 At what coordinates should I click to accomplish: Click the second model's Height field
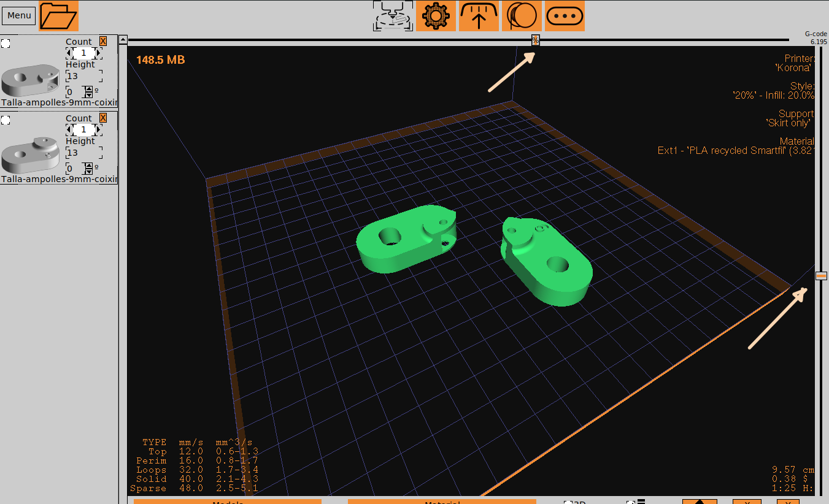click(84, 153)
